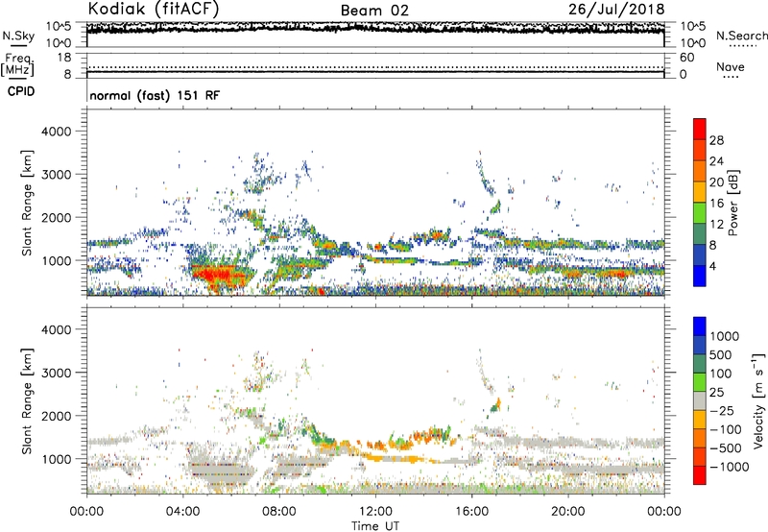
Task: Click the '04:00' time axis label
Action: tap(182, 512)
